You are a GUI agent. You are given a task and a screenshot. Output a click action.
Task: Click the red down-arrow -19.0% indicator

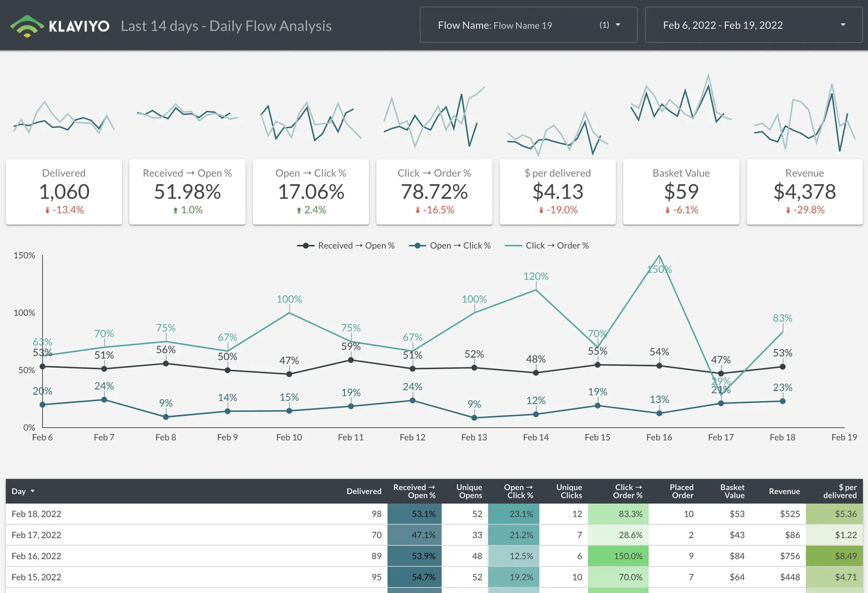click(x=558, y=210)
